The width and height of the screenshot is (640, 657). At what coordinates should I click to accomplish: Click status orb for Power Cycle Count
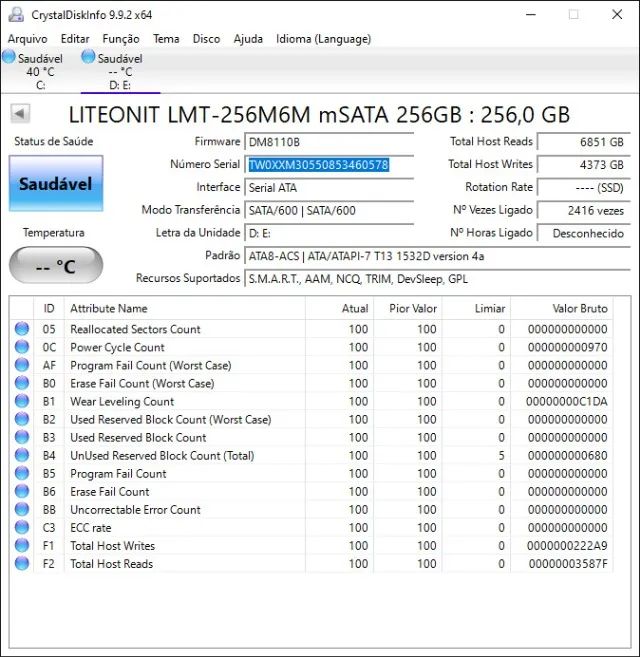click(x=22, y=347)
